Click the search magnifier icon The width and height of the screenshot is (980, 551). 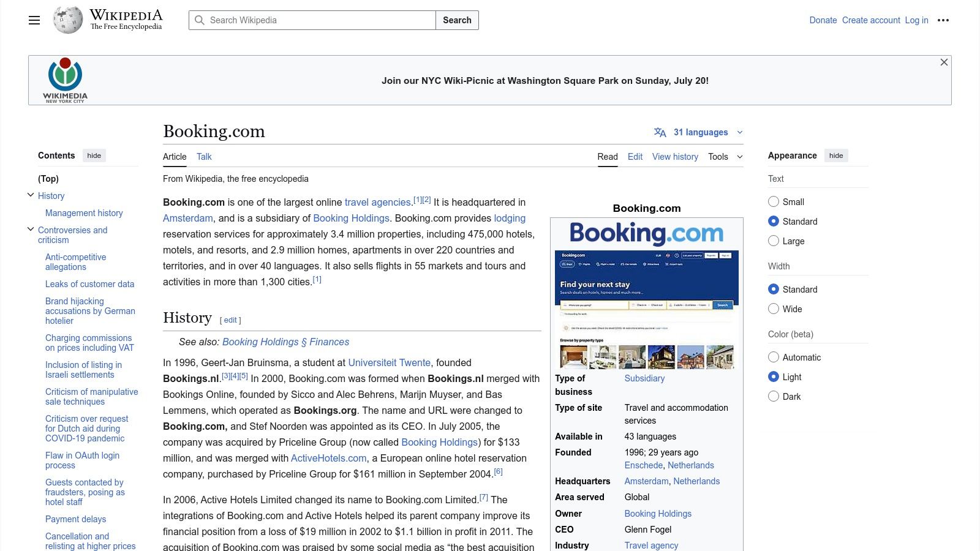[200, 20]
